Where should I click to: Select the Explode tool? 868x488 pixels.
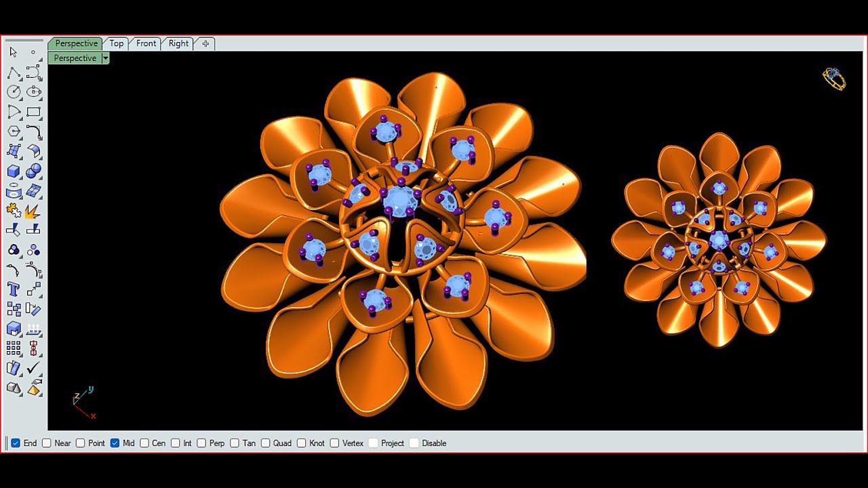[x=33, y=211]
